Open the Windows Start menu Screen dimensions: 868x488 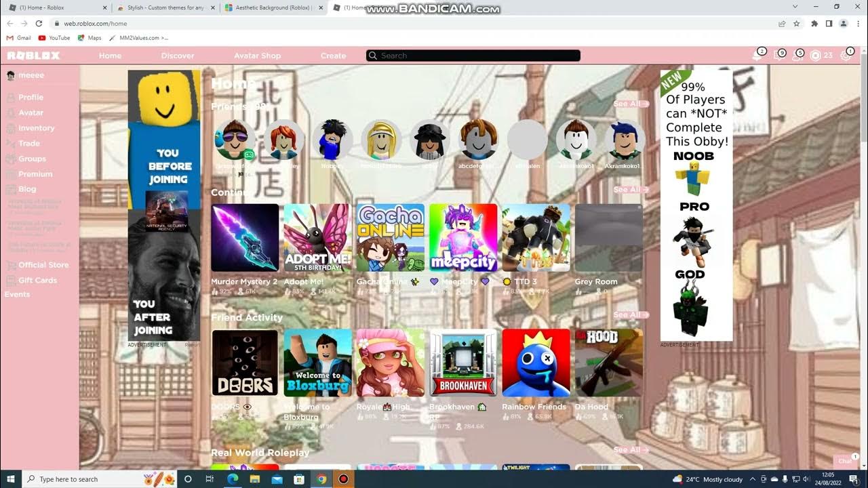click(10, 479)
